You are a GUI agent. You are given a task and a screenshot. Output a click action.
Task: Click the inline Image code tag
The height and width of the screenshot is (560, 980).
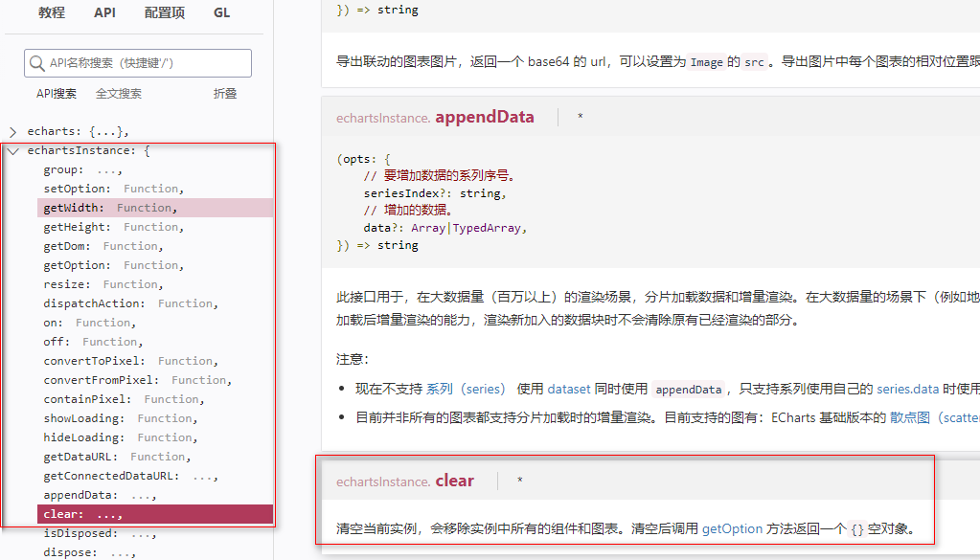pos(706,62)
